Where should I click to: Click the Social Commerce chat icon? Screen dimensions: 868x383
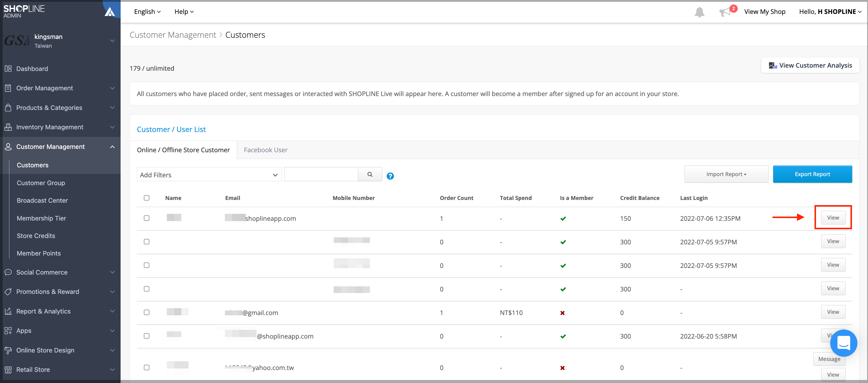pos(8,272)
